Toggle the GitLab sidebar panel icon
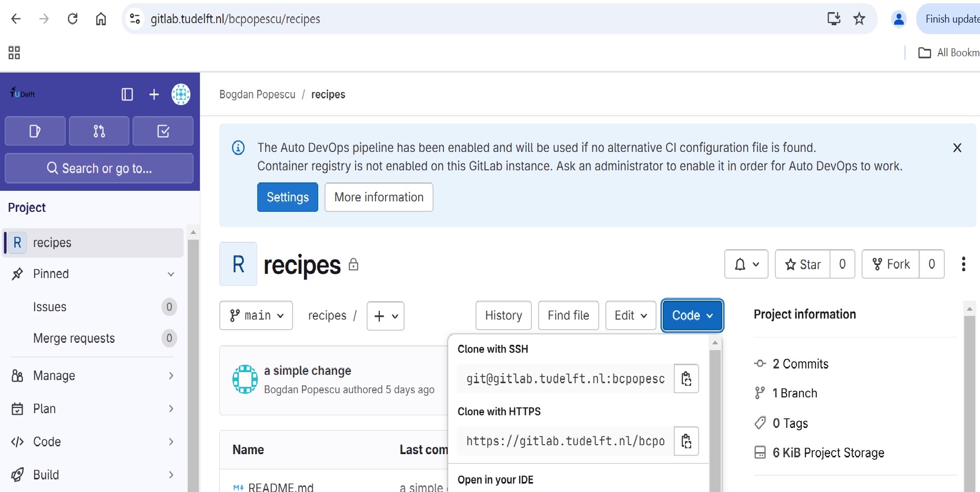Viewport: 980px width, 492px height. tap(127, 94)
